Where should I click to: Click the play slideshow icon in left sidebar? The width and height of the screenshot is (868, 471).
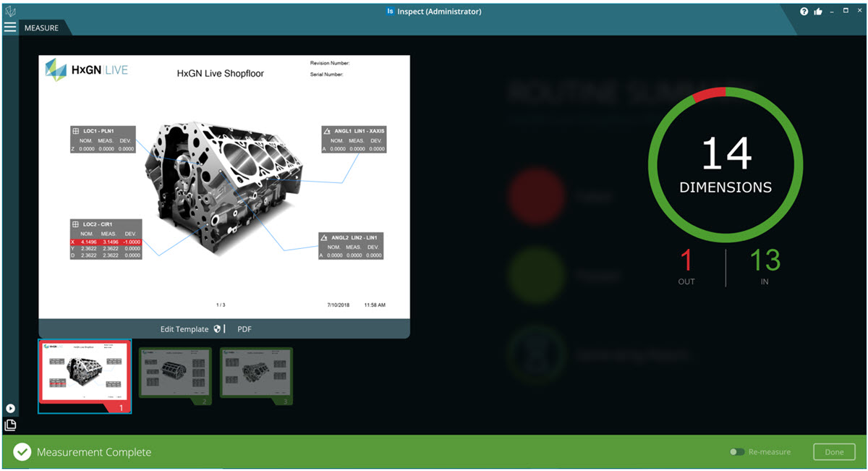(x=10, y=407)
